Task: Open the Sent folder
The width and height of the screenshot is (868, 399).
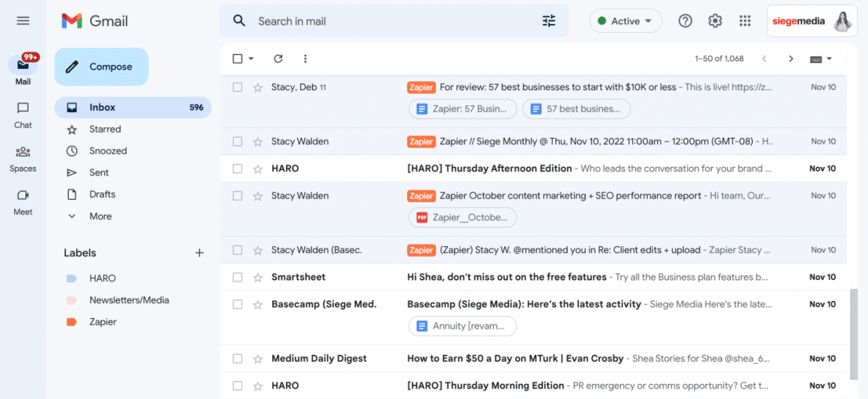Action: [99, 172]
